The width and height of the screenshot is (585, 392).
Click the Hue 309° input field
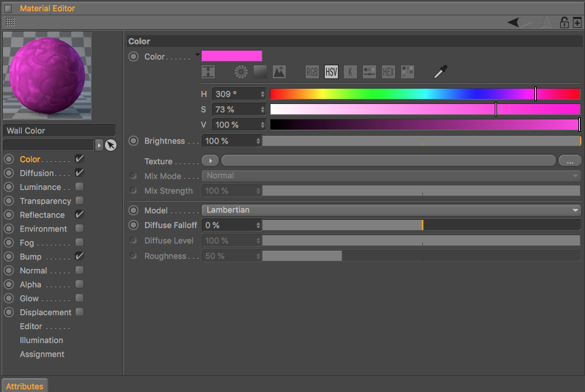[236, 94]
